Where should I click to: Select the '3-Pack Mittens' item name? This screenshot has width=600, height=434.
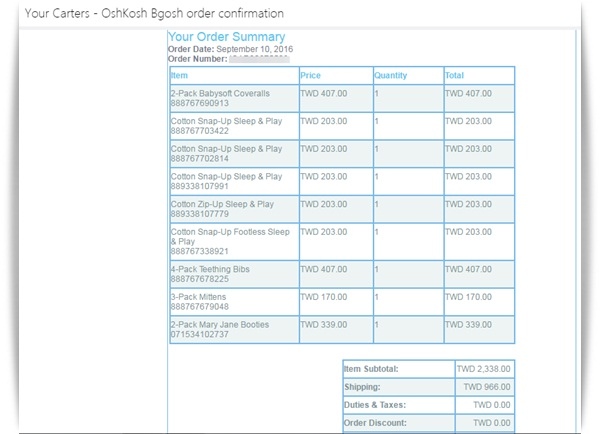click(x=198, y=297)
